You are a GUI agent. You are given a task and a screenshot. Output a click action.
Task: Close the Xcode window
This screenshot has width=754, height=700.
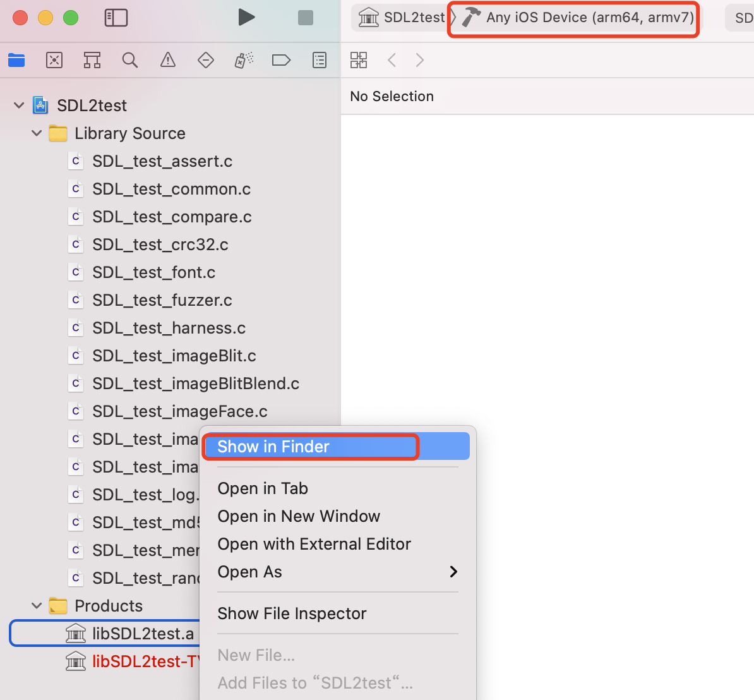(20, 18)
